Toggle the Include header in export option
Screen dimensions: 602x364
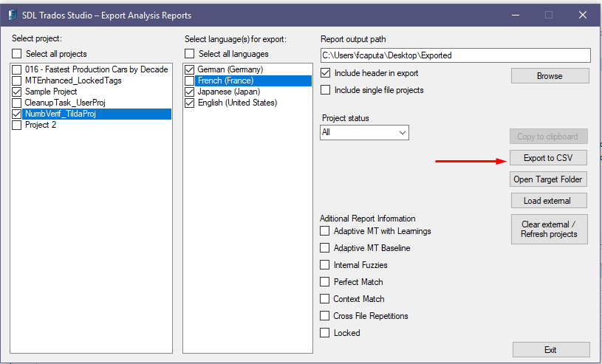coord(325,73)
